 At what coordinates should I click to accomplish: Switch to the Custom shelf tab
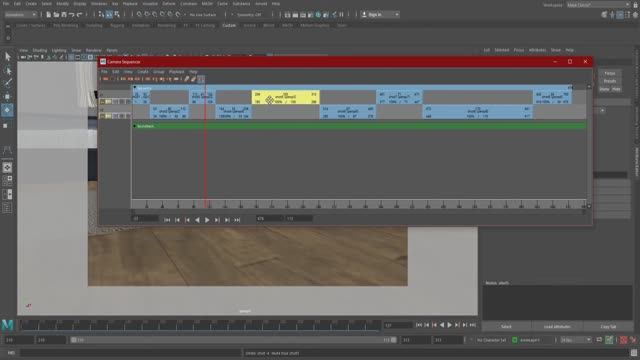coord(229,25)
